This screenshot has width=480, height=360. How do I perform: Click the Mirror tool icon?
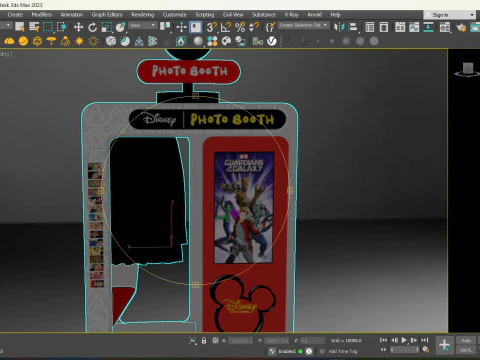pos(339,27)
